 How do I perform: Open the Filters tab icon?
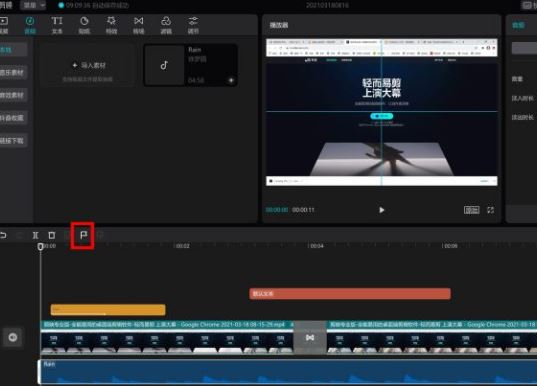pyautogui.click(x=166, y=25)
